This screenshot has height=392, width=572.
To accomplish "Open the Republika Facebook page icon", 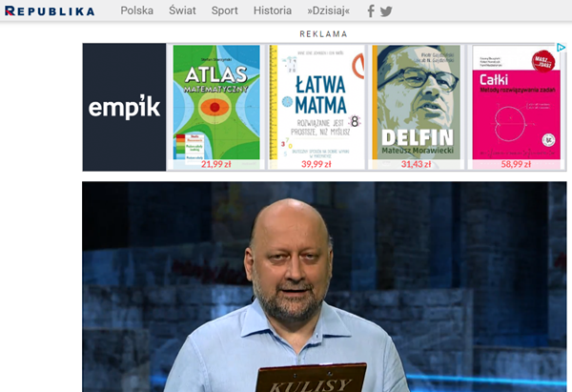I will point(371,11).
